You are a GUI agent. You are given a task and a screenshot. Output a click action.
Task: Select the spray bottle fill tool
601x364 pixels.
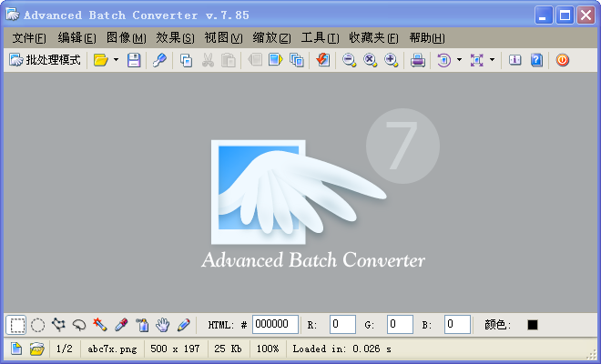click(142, 325)
